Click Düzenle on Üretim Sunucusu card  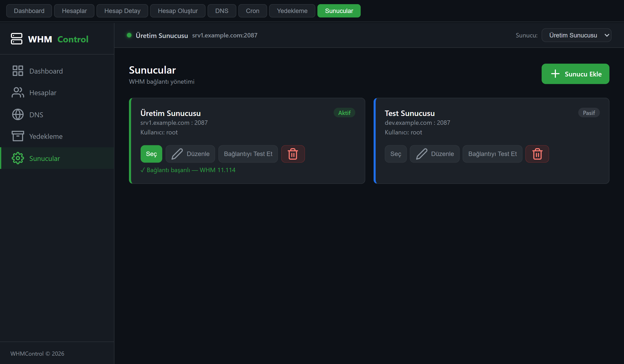[x=190, y=154]
